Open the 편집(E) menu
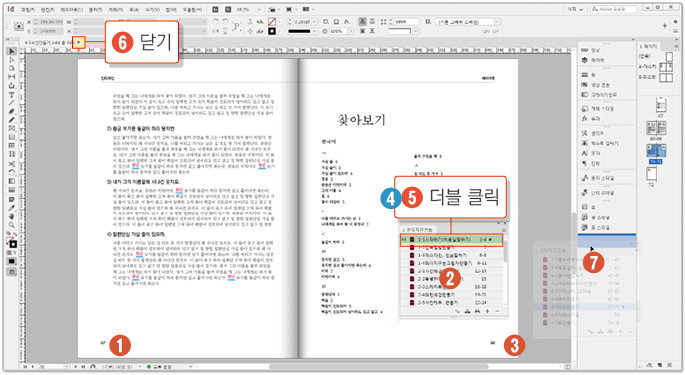The image size is (685, 375). [x=48, y=9]
